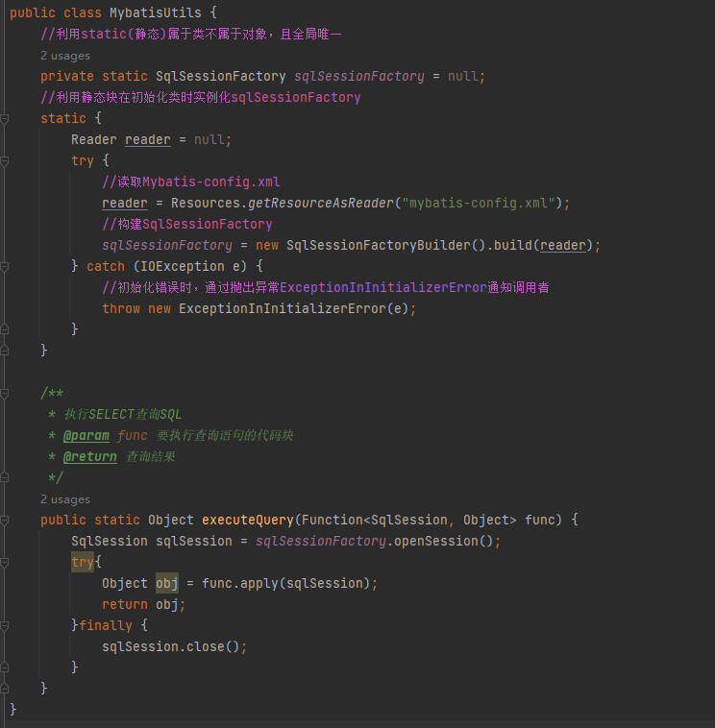Click the getResourceAsReader method call
The height and width of the screenshot is (728, 715).
click(321, 203)
